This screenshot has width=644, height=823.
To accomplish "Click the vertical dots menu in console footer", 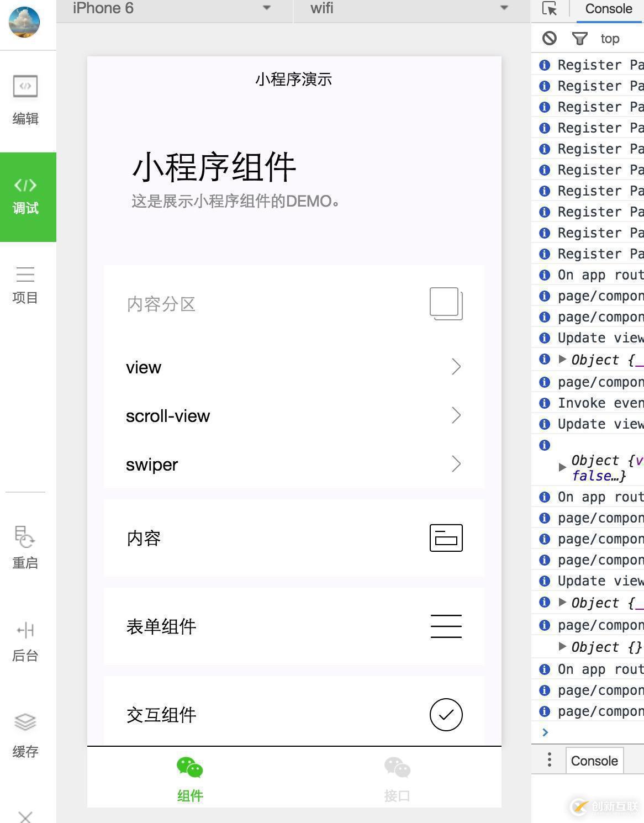I will click(549, 760).
